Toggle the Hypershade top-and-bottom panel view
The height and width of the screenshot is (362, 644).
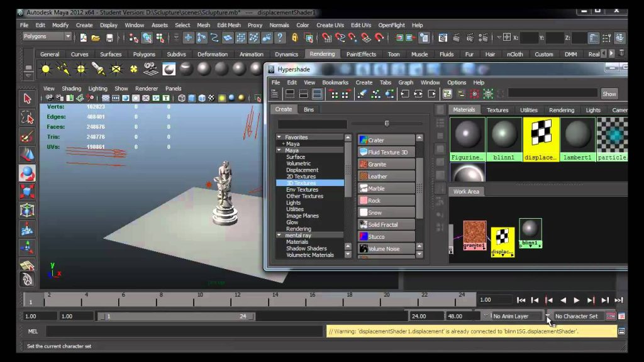coord(318,94)
